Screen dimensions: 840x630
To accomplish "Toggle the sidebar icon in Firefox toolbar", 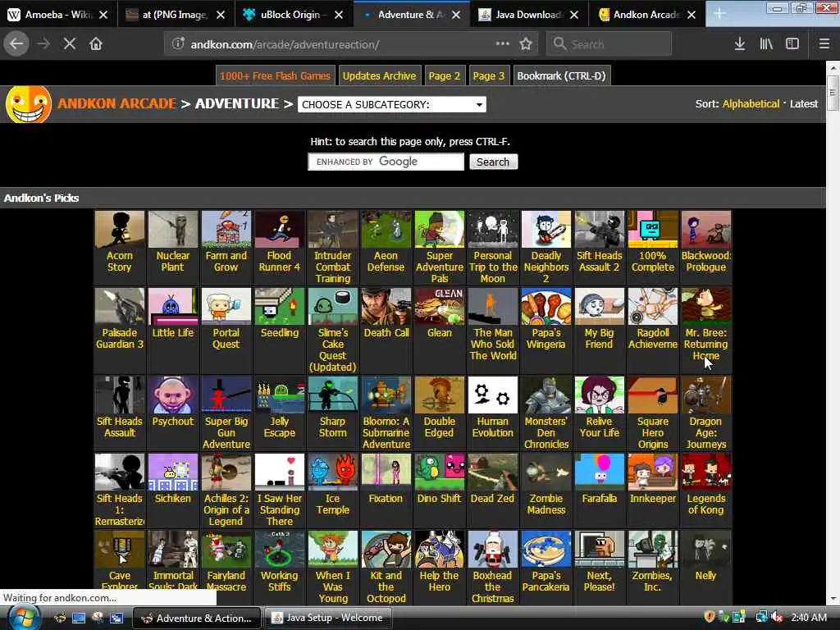I will (x=792, y=44).
